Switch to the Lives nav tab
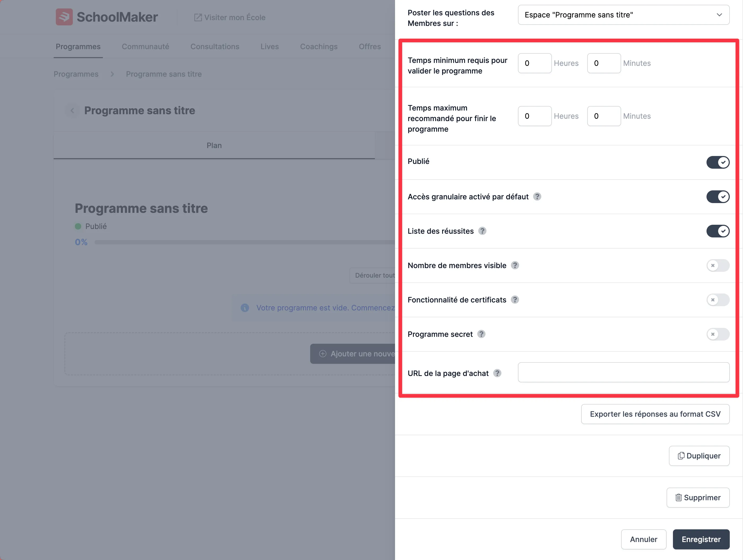Viewport: 743px width, 560px height. [x=269, y=47]
